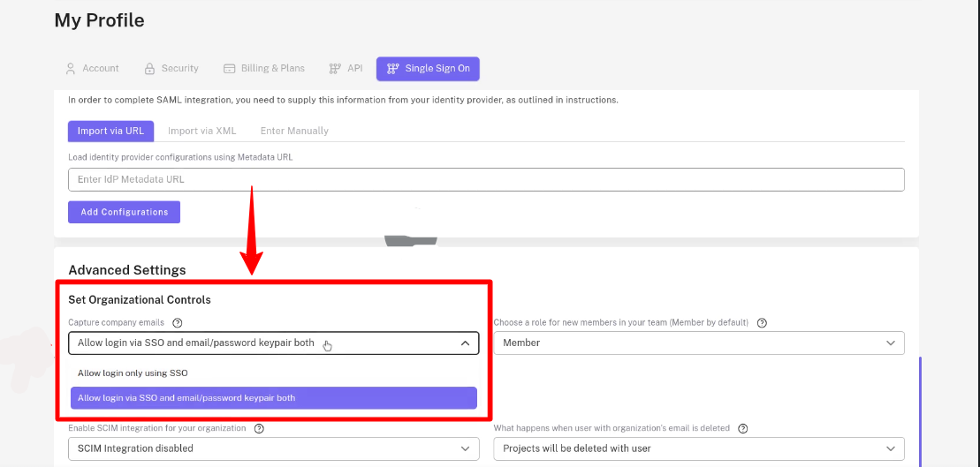The image size is (980, 467).
Task: Choose SSO and email/password keypair both option
Action: pos(274,397)
